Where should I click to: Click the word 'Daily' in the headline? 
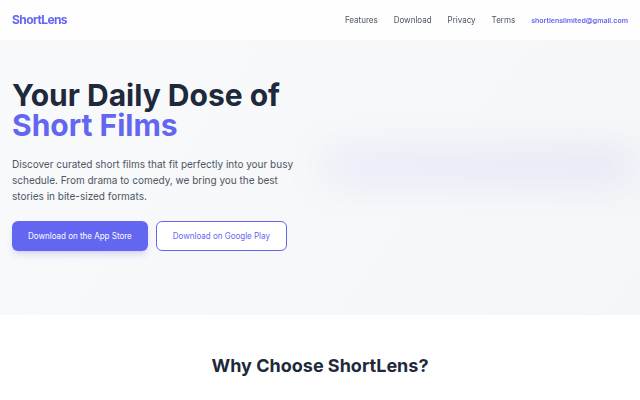pyautogui.click(x=123, y=96)
